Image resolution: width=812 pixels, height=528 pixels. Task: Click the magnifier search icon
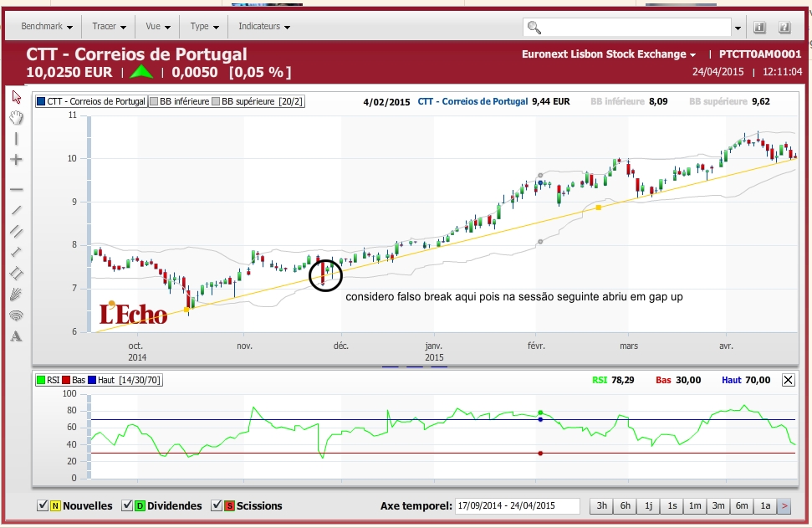point(534,28)
